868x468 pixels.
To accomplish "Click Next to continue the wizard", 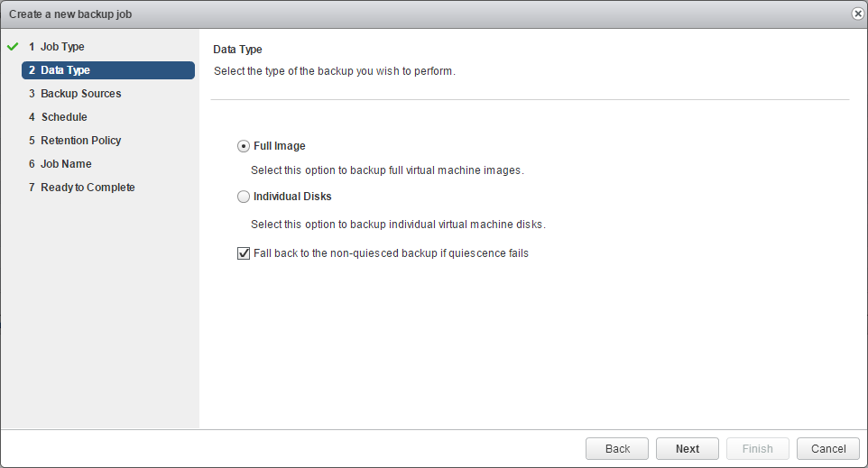I will [687, 449].
